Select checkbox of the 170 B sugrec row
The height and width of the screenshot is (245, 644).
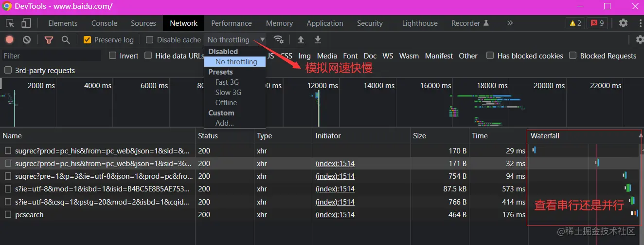tap(8, 151)
